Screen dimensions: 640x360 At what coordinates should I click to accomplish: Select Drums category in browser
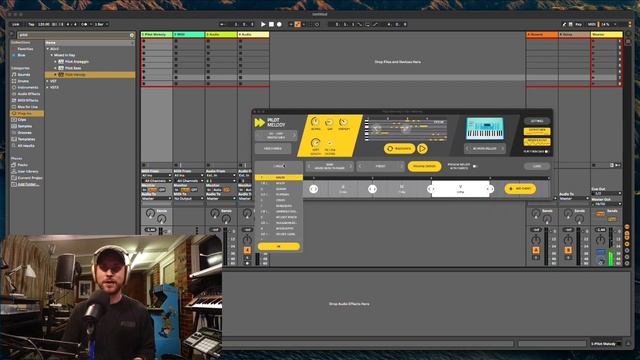click(x=23, y=81)
